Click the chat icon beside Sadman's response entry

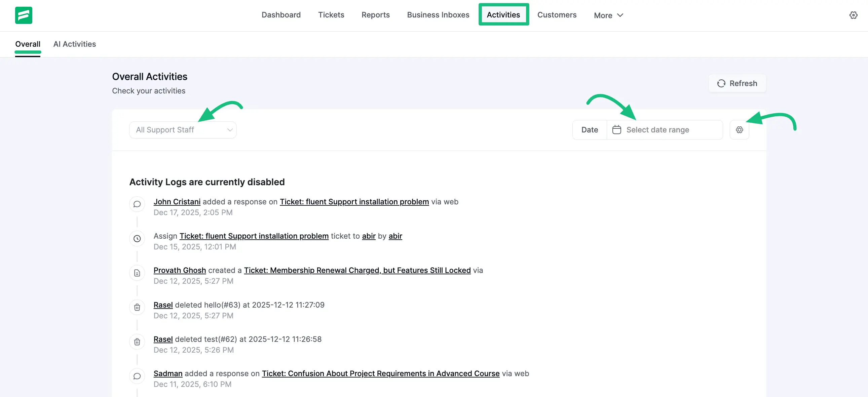click(x=137, y=376)
